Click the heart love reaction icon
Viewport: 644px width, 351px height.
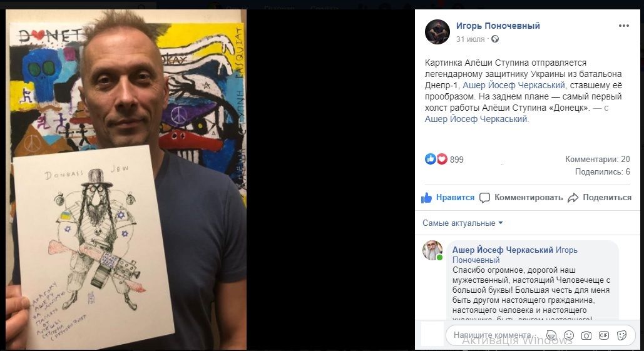442,159
